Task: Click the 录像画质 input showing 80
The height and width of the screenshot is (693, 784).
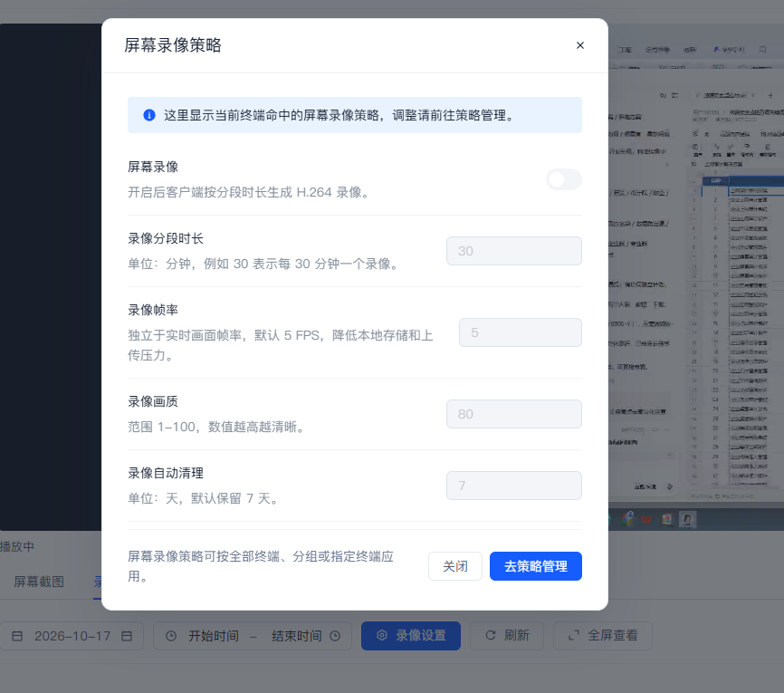Action: (514, 414)
